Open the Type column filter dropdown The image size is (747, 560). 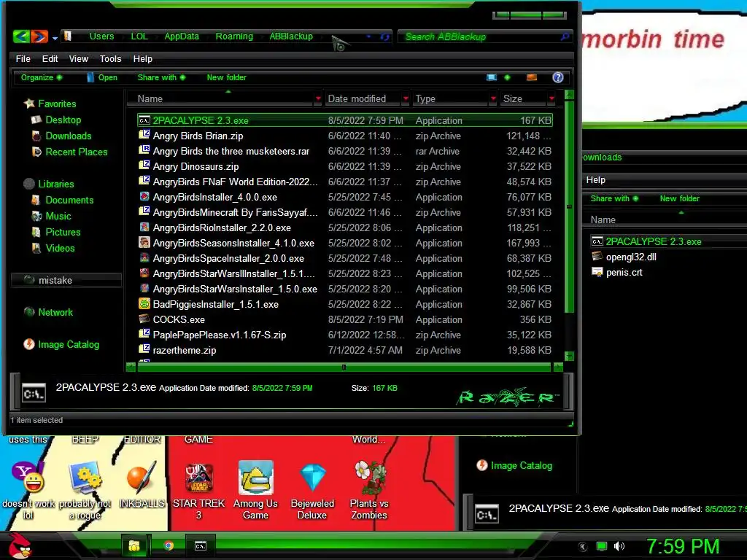[494, 98]
